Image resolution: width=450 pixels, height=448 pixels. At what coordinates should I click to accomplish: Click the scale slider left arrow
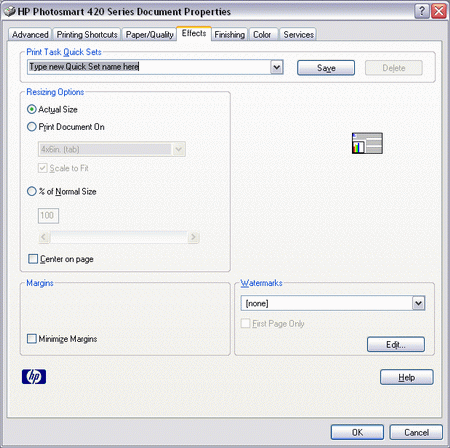click(x=44, y=237)
